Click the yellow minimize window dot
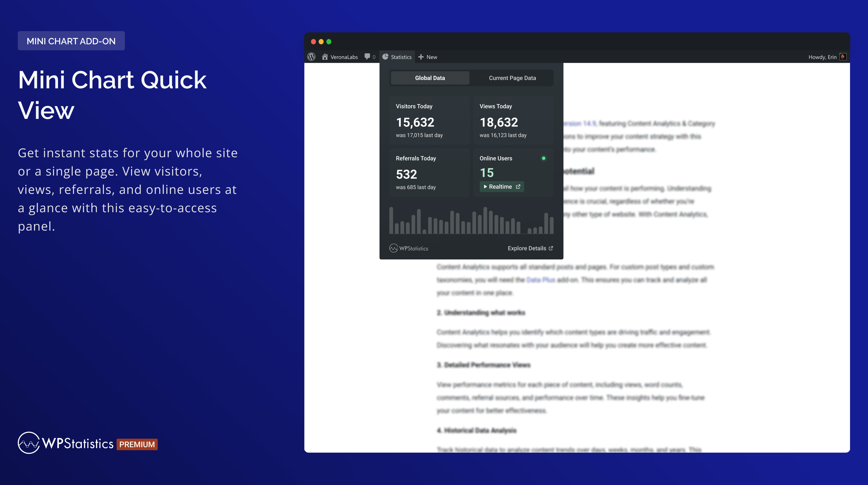The image size is (868, 485). click(x=321, y=41)
